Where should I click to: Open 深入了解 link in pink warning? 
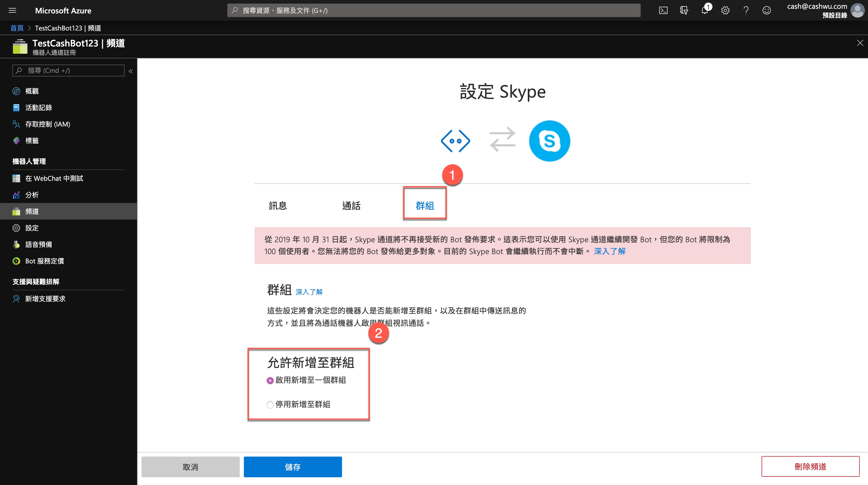610,251
